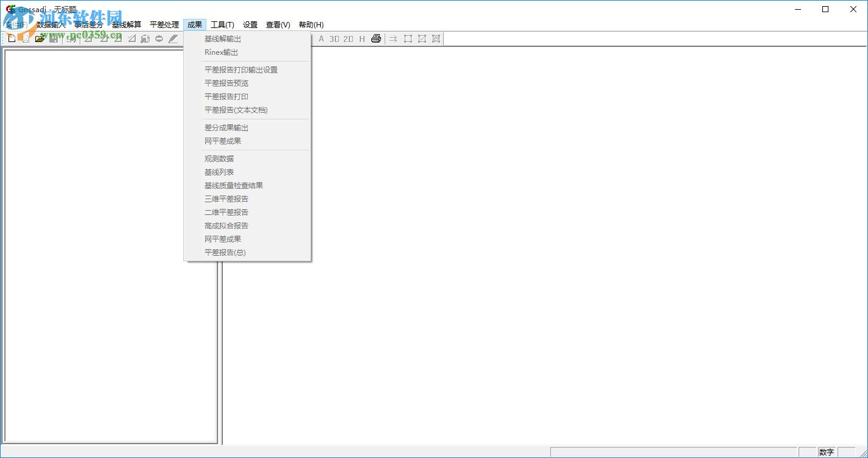Open the 查看(V) menu
The height and width of the screenshot is (458, 868).
278,25
